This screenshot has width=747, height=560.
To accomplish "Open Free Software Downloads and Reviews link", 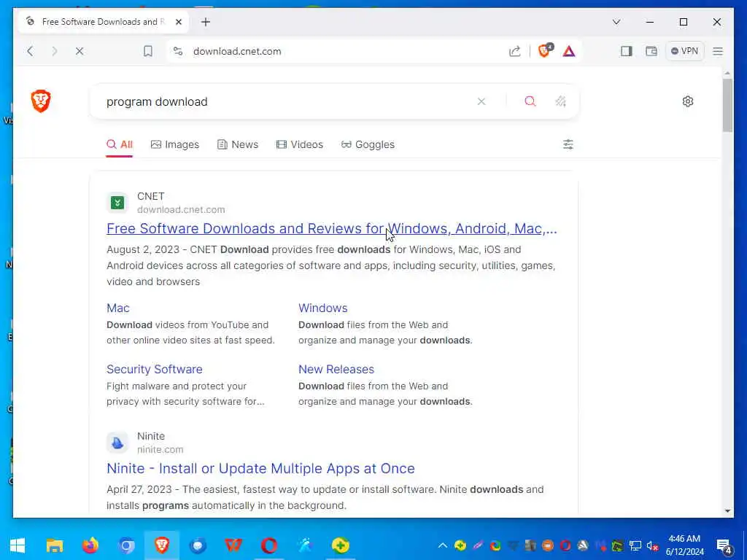I will [x=332, y=228].
